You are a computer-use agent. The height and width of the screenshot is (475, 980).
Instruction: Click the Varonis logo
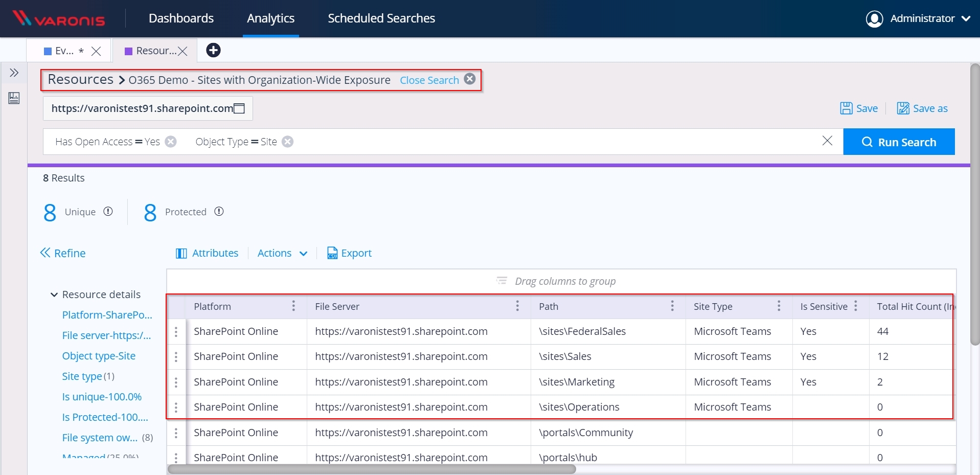(59, 18)
